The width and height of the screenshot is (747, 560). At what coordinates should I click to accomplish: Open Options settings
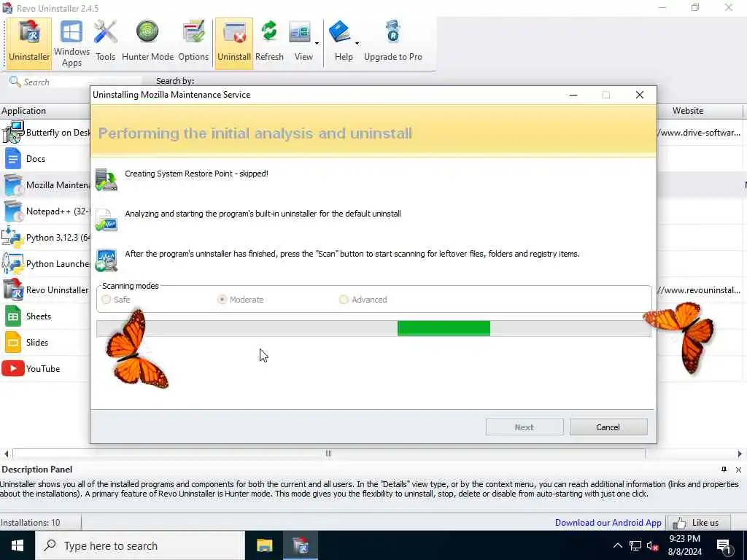coord(193,43)
